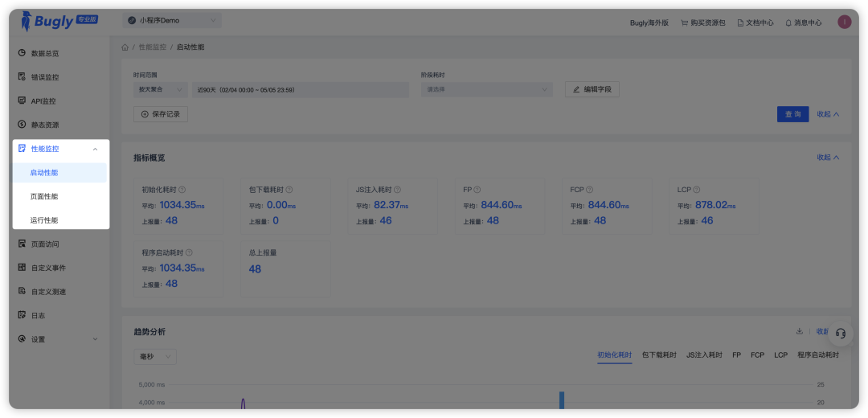Expand the 设置 sidebar chevron
868x418 pixels.
coord(95,339)
